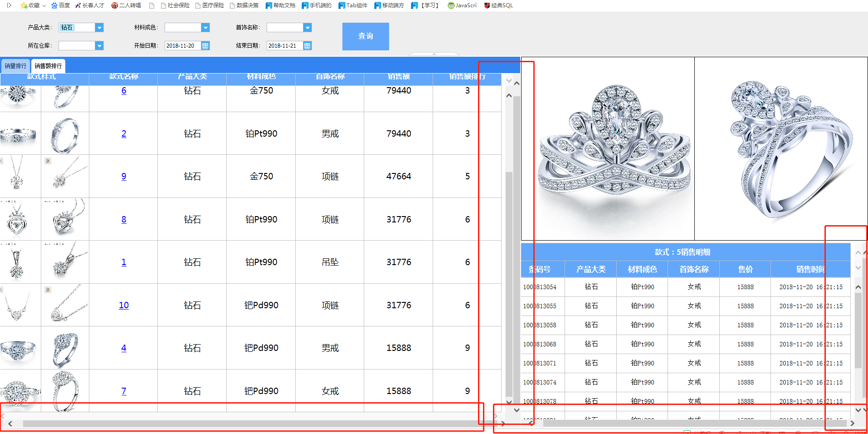Open the 移动端方 bookmark

[x=389, y=5]
